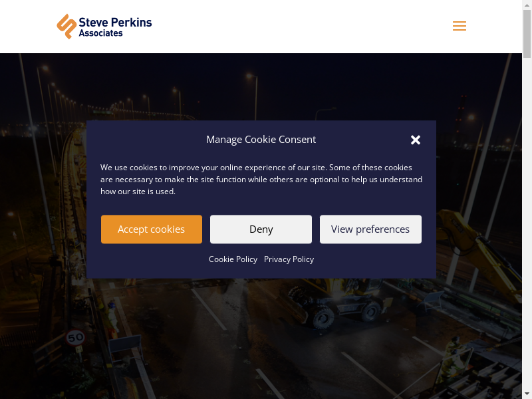Click the empty scrollbar track below the thumb
The width and height of the screenshot is (532, 399).
tap(527, 224)
